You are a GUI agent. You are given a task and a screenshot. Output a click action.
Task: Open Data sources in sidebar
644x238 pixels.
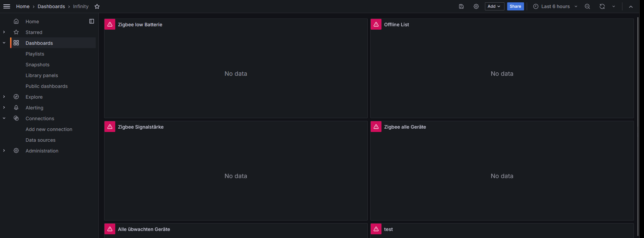tap(40, 140)
